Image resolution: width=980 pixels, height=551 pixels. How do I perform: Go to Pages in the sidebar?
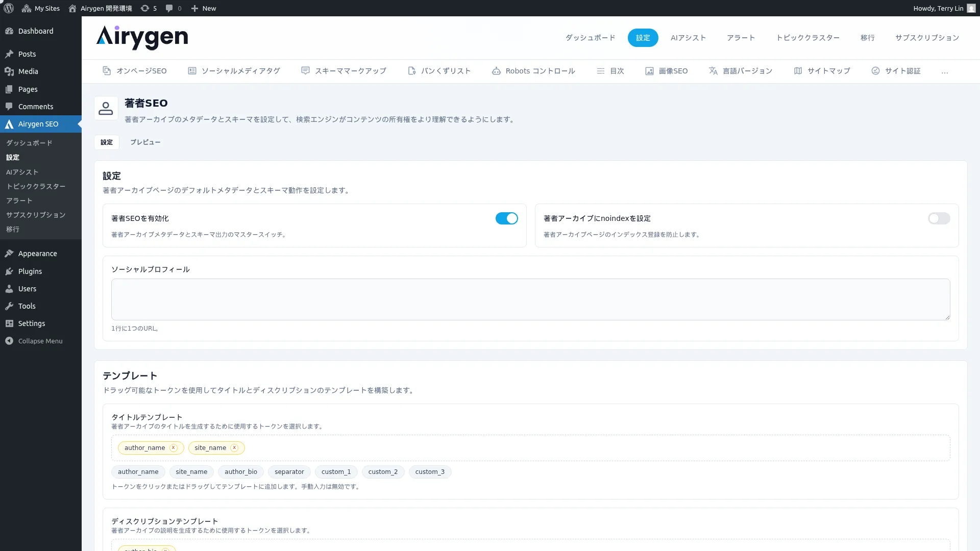coord(41,89)
